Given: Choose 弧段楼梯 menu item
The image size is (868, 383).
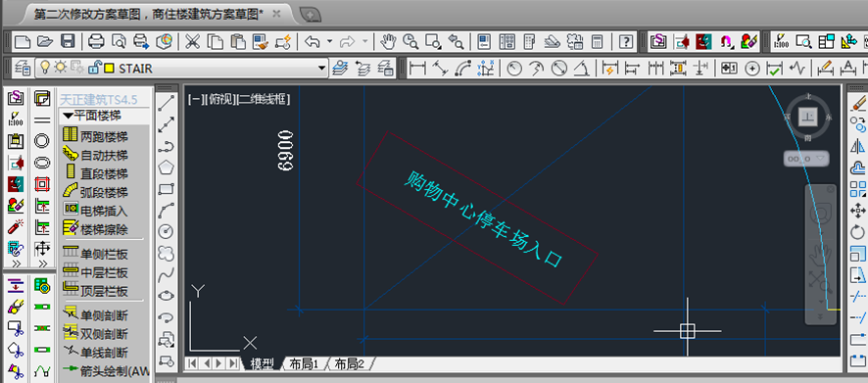Looking at the screenshot, I should 104,192.
